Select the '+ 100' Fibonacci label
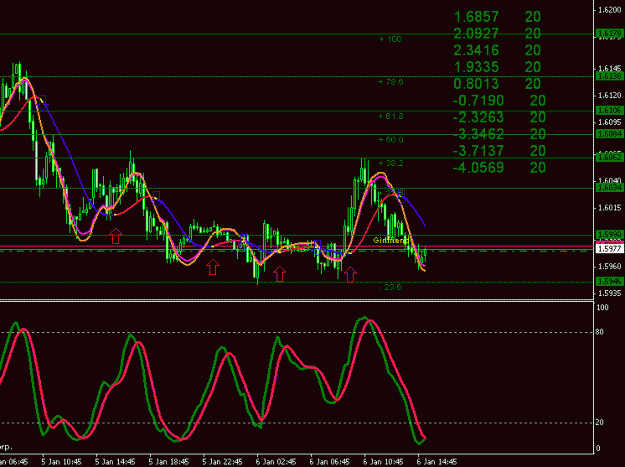Screen dimensions: 625x467 tap(390, 39)
